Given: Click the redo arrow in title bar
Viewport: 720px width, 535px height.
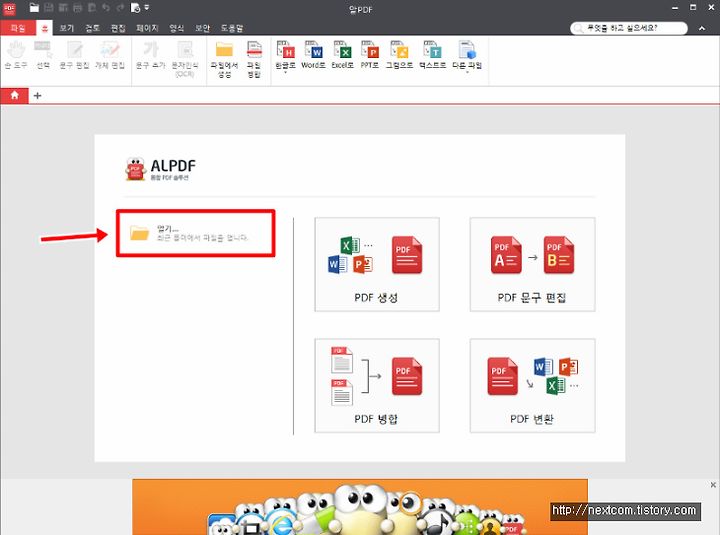Looking at the screenshot, I should 120,7.
